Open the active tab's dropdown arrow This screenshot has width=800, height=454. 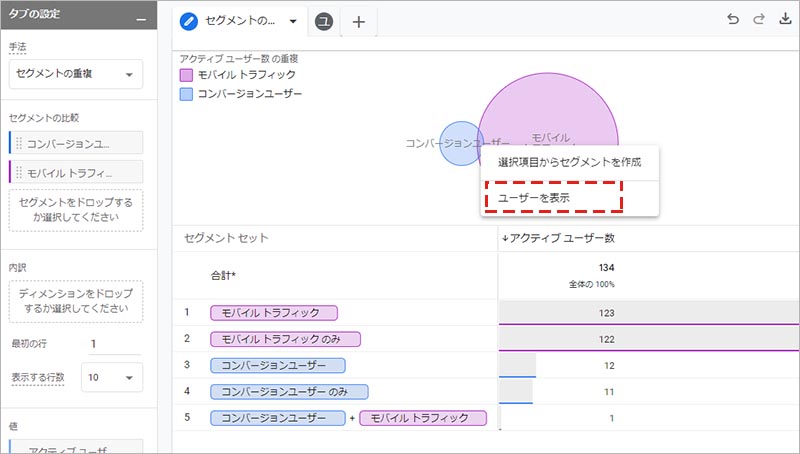point(292,22)
